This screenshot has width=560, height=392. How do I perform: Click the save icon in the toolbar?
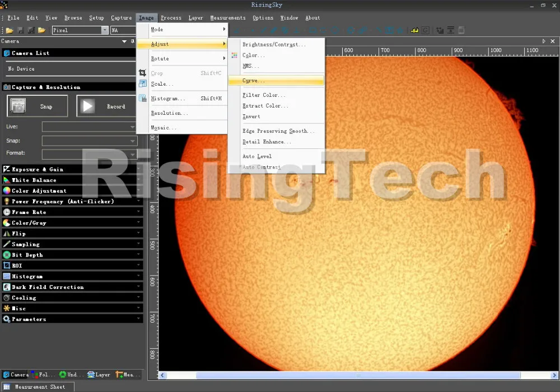[x=21, y=30]
